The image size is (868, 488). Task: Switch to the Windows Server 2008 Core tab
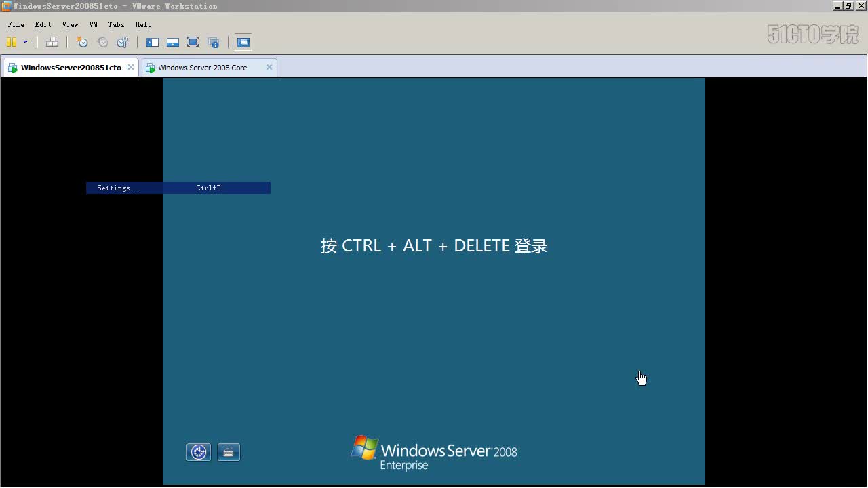pyautogui.click(x=209, y=68)
